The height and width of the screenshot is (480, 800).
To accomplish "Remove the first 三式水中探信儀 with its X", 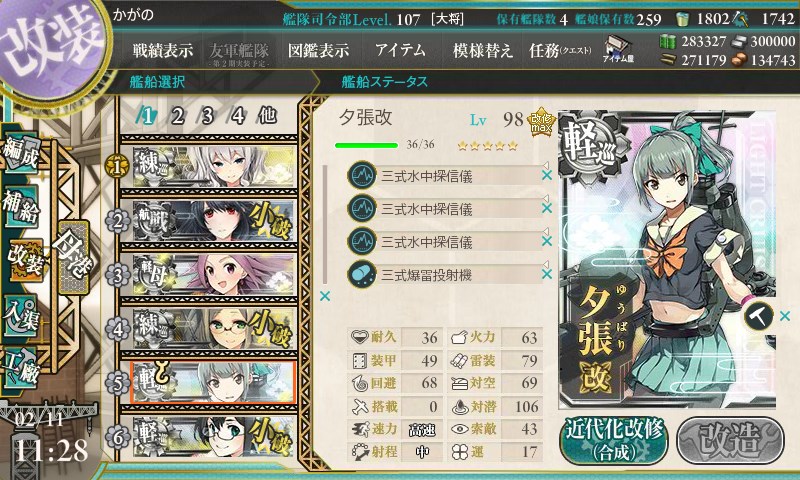I will [547, 175].
